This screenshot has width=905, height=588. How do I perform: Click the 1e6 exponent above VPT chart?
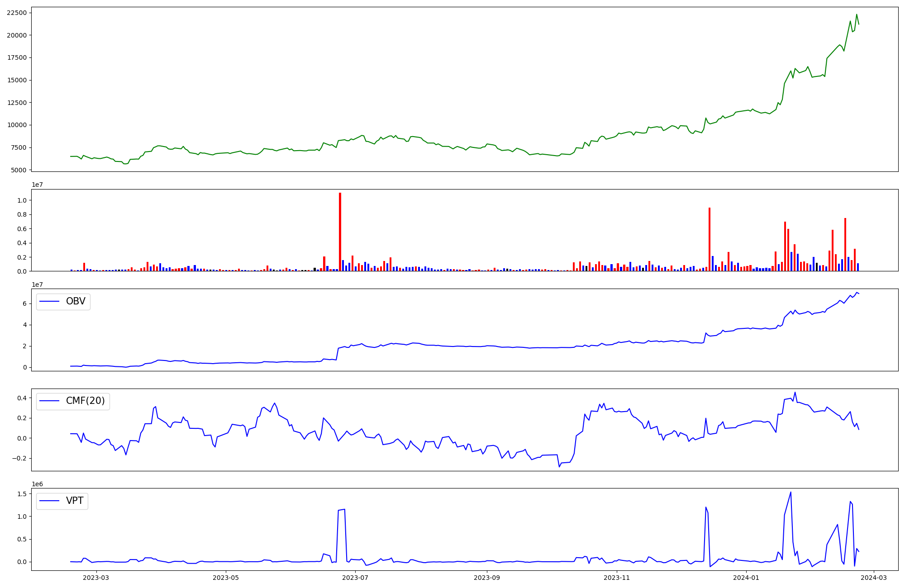pyautogui.click(x=37, y=484)
